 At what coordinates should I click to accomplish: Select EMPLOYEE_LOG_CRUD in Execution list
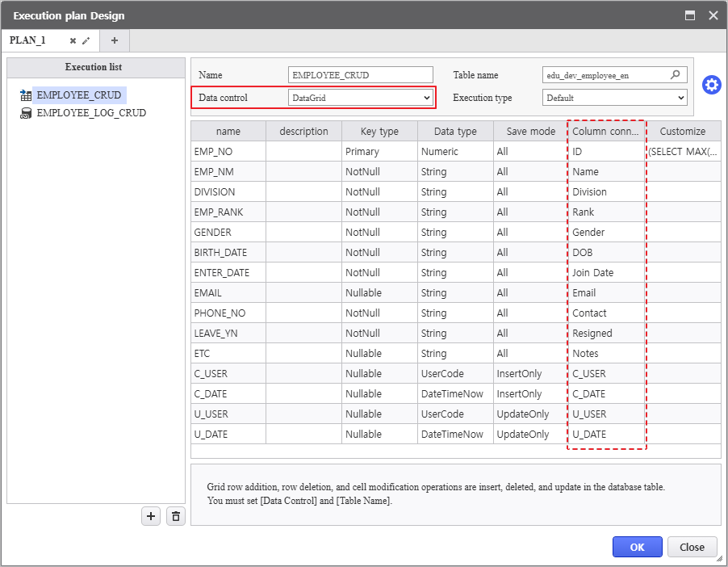(90, 113)
